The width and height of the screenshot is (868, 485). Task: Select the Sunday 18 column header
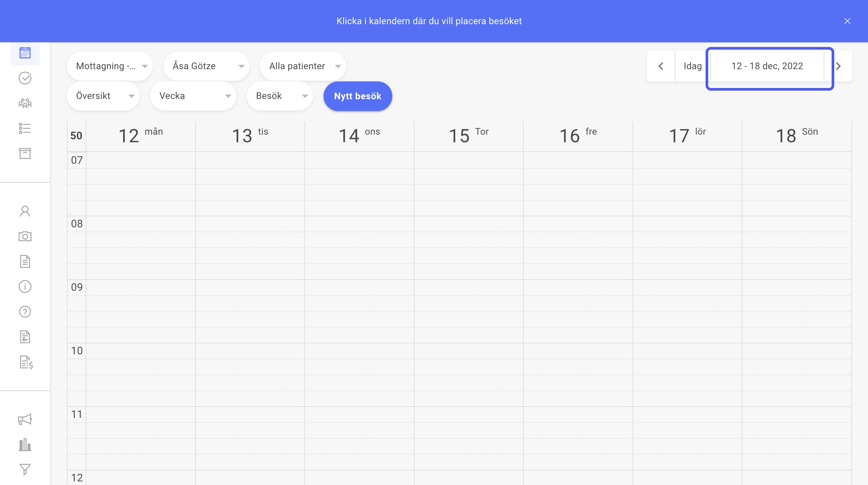pos(797,136)
